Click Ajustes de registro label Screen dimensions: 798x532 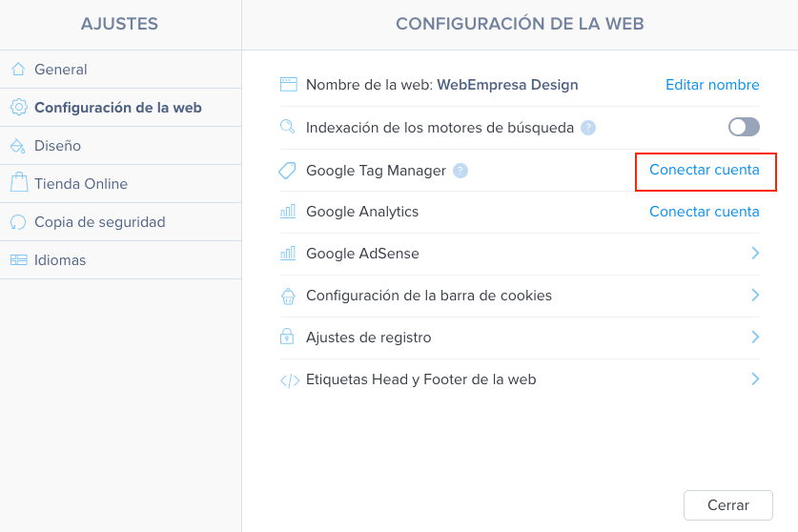(368, 338)
